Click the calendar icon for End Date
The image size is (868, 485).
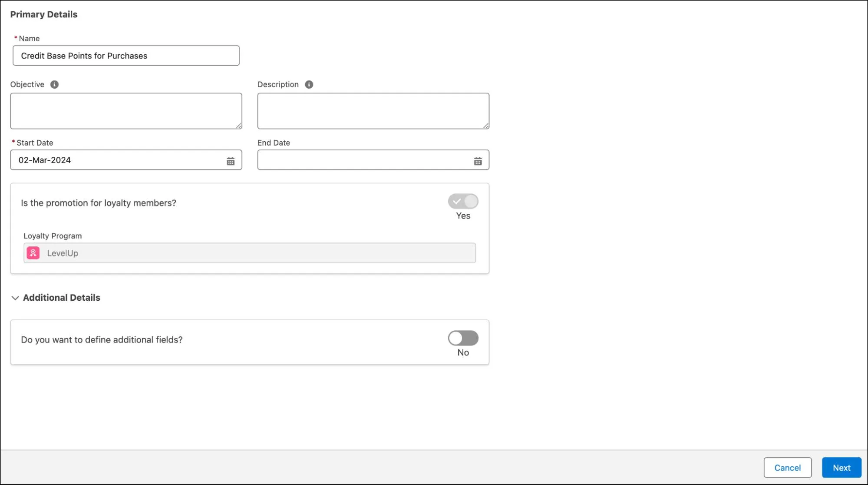coord(477,160)
